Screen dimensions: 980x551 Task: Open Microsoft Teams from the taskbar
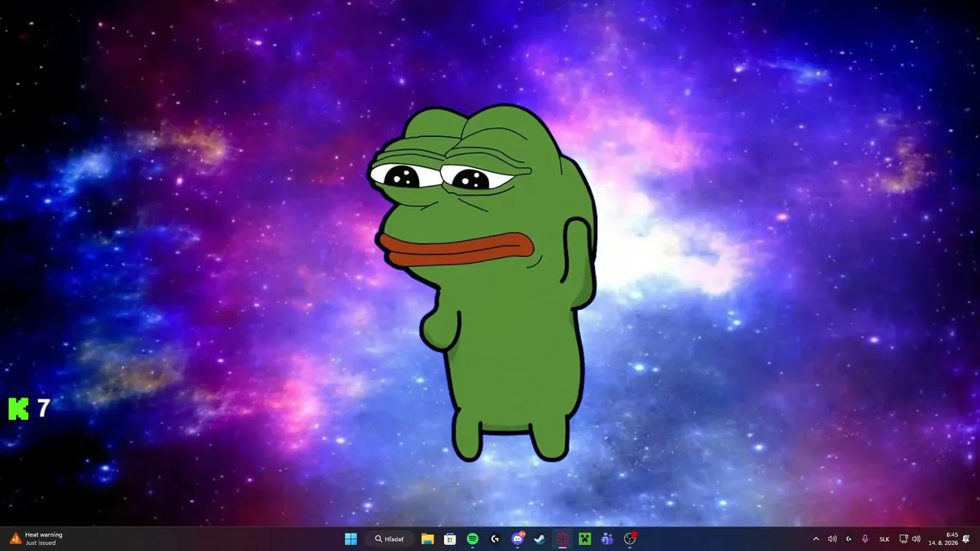pos(607,539)
